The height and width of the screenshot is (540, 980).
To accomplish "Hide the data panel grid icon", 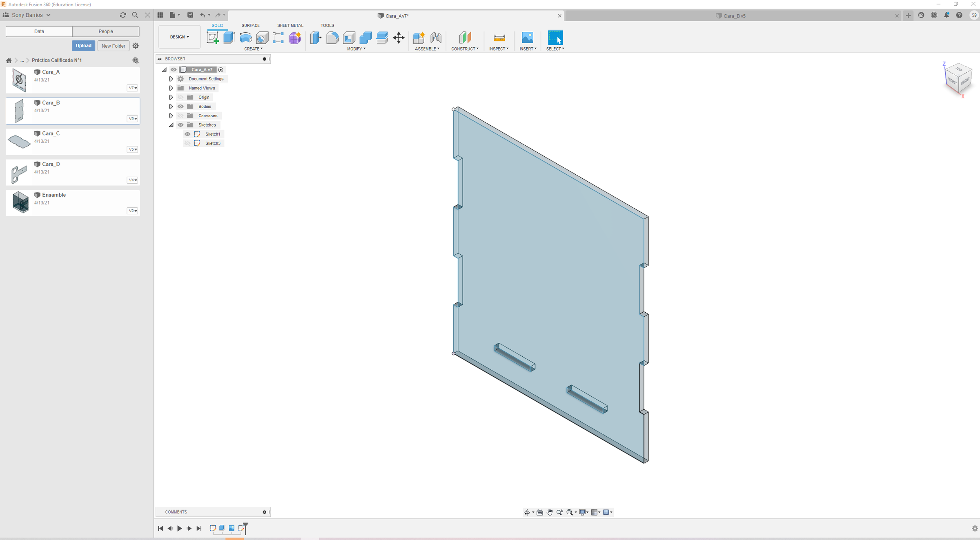I will pyautogui.click(x=160, y=15).
